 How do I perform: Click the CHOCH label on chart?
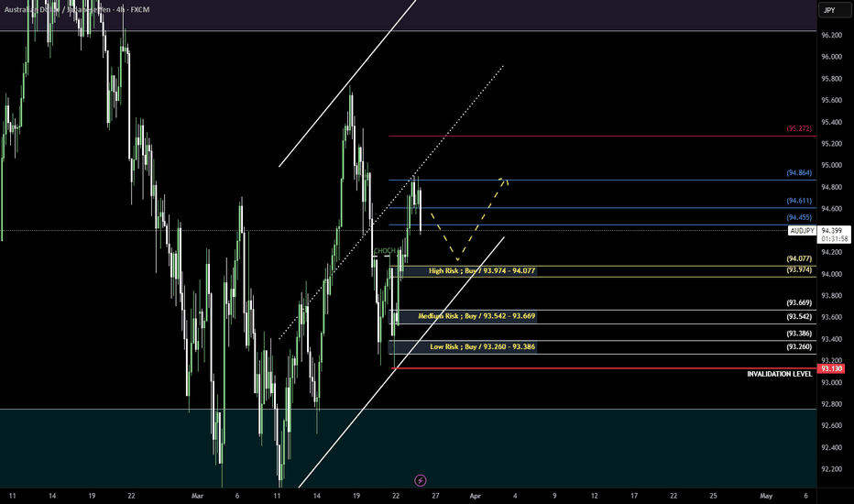385,251
